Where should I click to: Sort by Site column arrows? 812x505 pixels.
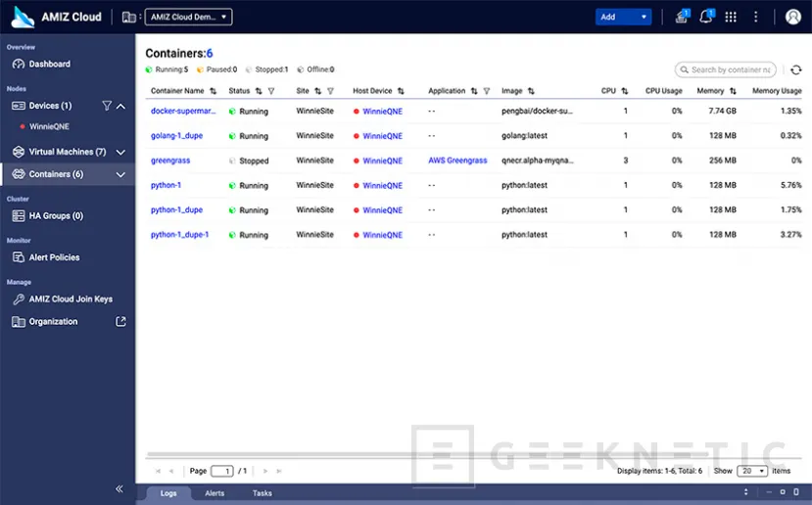[317, 91]
